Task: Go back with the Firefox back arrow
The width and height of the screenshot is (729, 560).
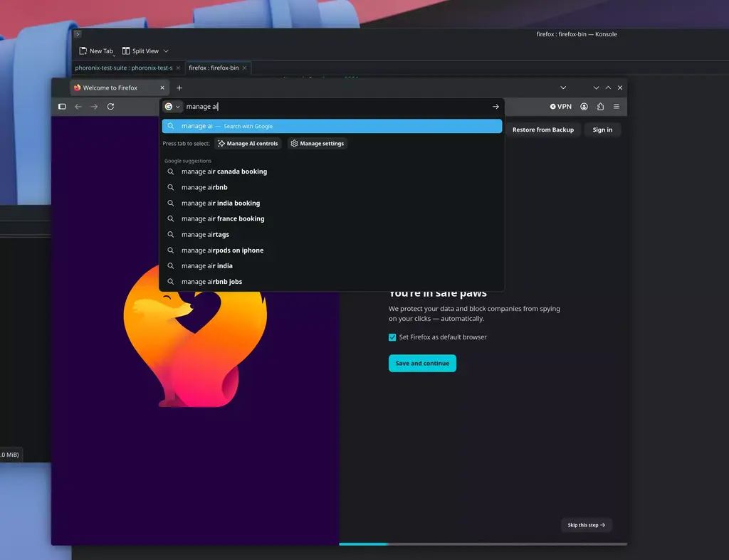Action: (x=78, y=107)
